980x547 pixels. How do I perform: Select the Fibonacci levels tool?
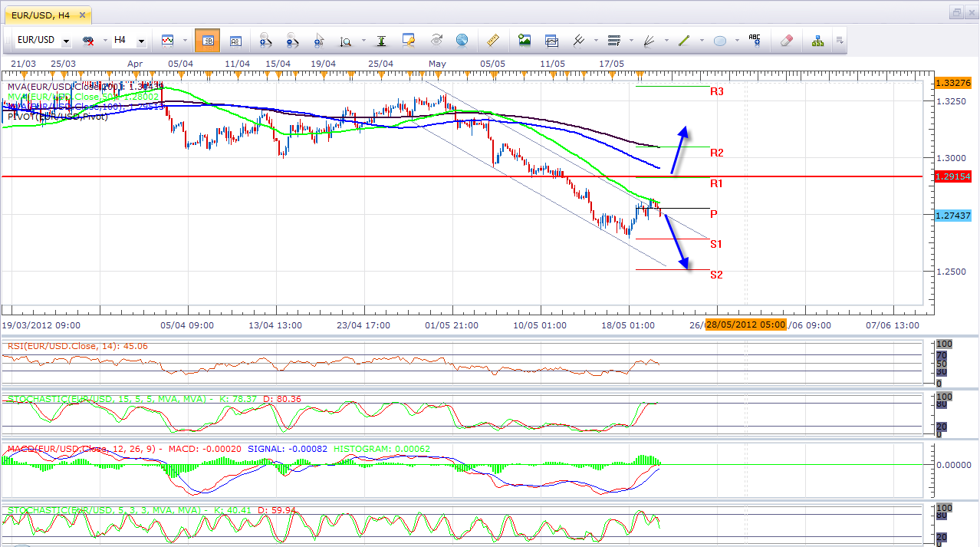tap(614, 41)
